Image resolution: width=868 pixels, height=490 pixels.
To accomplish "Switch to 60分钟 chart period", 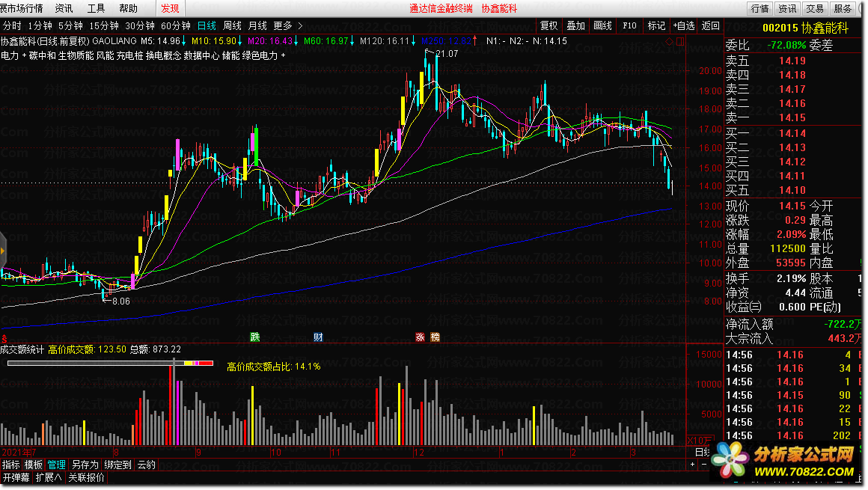I will 176,26.
